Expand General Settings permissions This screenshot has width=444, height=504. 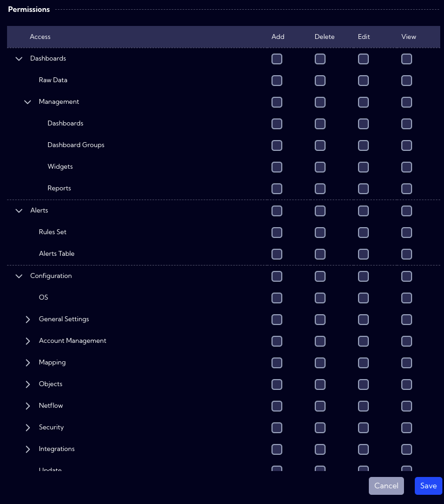click(x=28, y=320)
